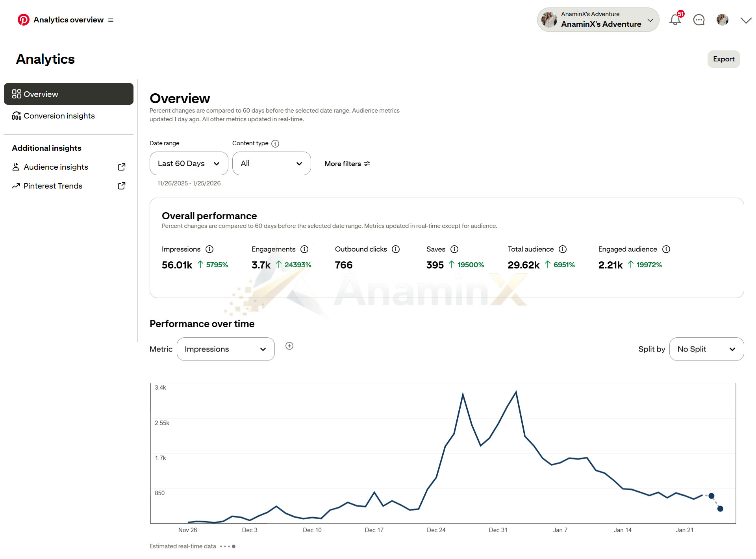Viewport: 756px width, 559px height.
Task: Click the Engagements info icon
Action: point(304,249)
